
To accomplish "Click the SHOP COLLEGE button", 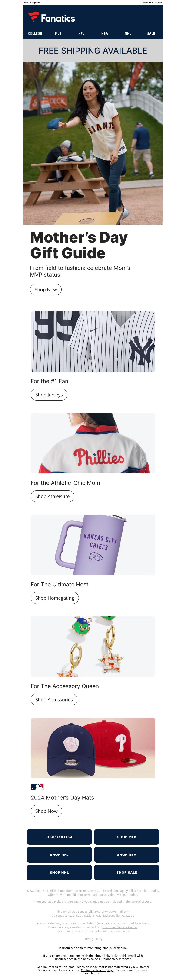I will tap(59, 837).
